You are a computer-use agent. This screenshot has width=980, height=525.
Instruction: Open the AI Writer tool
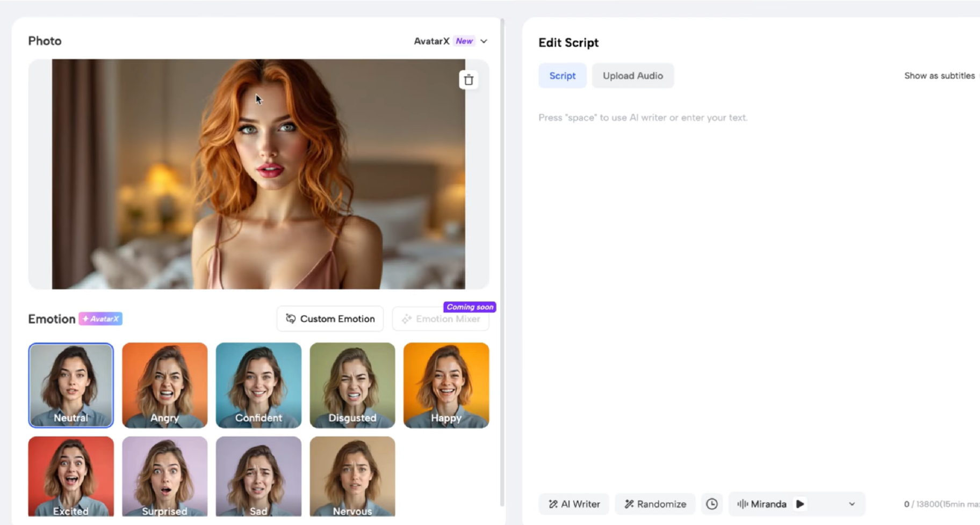pos(573,504)
